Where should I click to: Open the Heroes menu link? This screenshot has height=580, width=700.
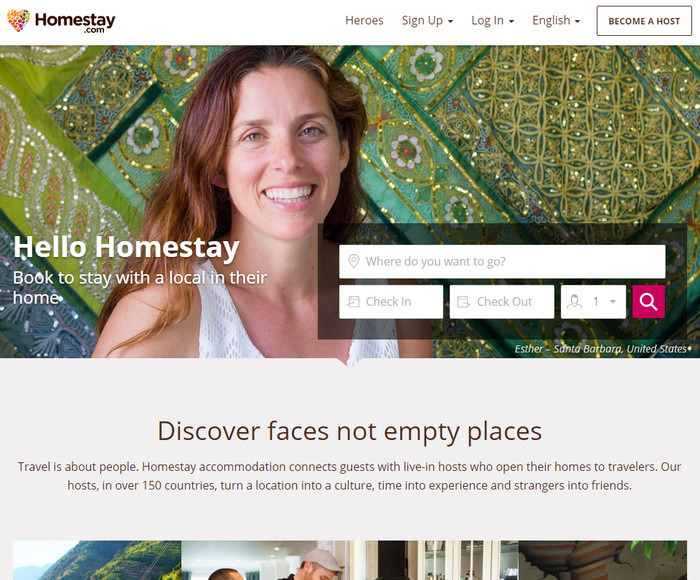(x=364, y=21)
